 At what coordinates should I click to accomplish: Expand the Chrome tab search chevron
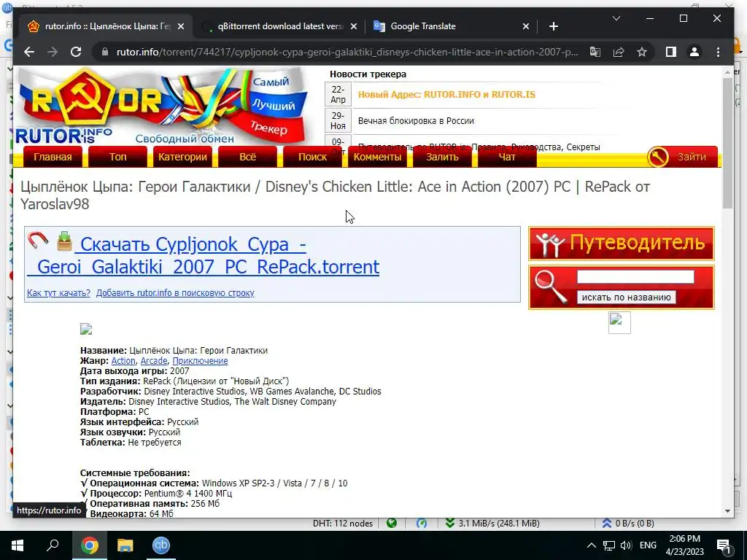pos(616,18)
